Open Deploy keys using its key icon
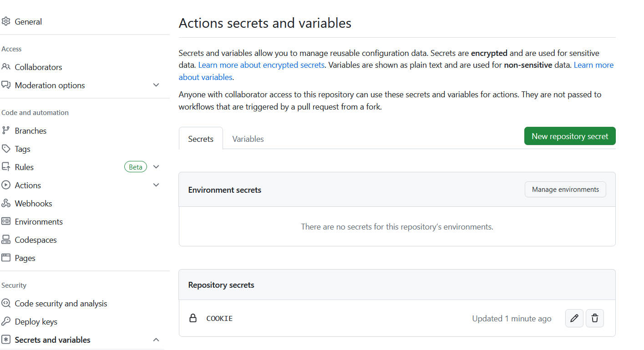The height and width of the screenshot is (350, 644). pyautogui.click(x=6, y=321)
